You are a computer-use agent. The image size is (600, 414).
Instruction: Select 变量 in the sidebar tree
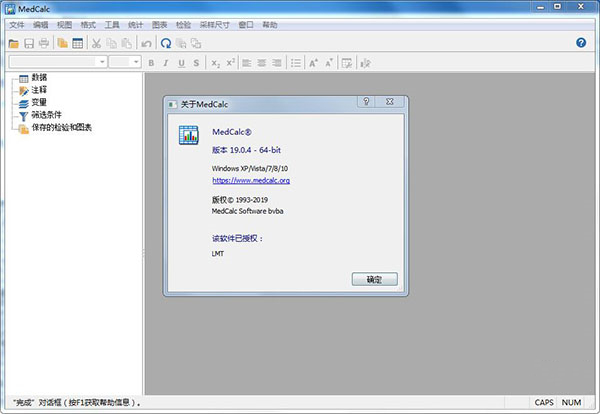coord(39,102)
